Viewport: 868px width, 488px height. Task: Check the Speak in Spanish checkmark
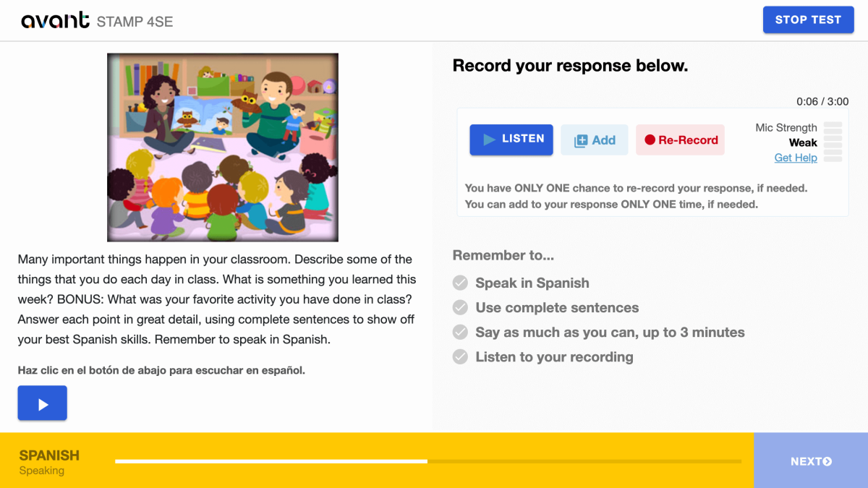(x=460, y=283)
